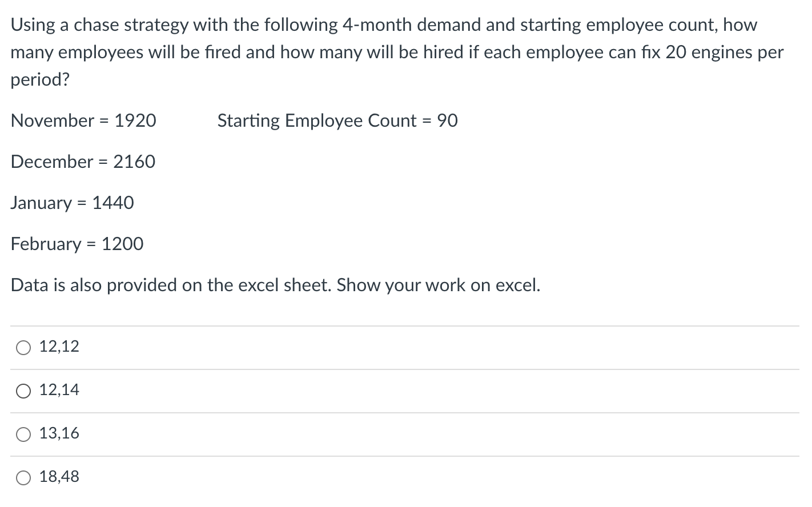
Task: Select the 13,16 answer option
Action: click(x=59, y=433)
